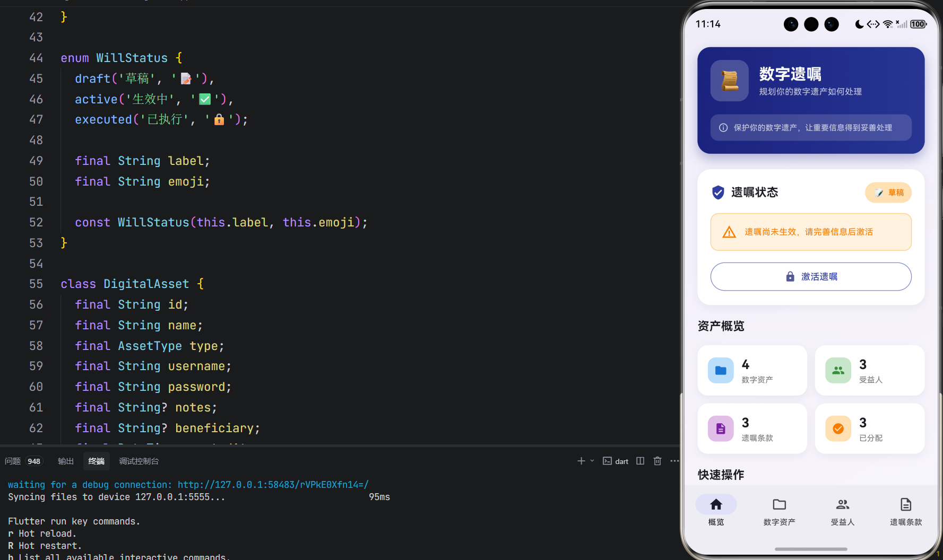Select the dart terminal instance
This screenshot has height=560, width=943.
point(616,461)
